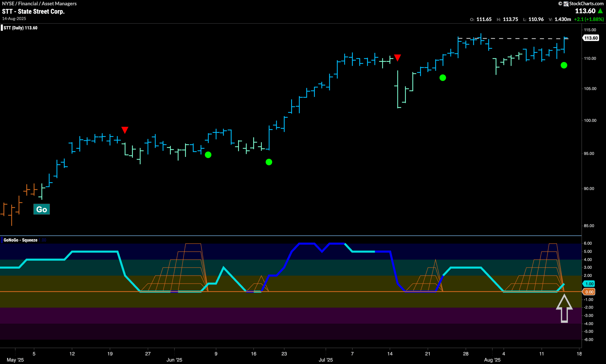This screenshot has height=364, width=606.
Task: Click the open value 'O: 111.65'
Action: coord(481,19)
